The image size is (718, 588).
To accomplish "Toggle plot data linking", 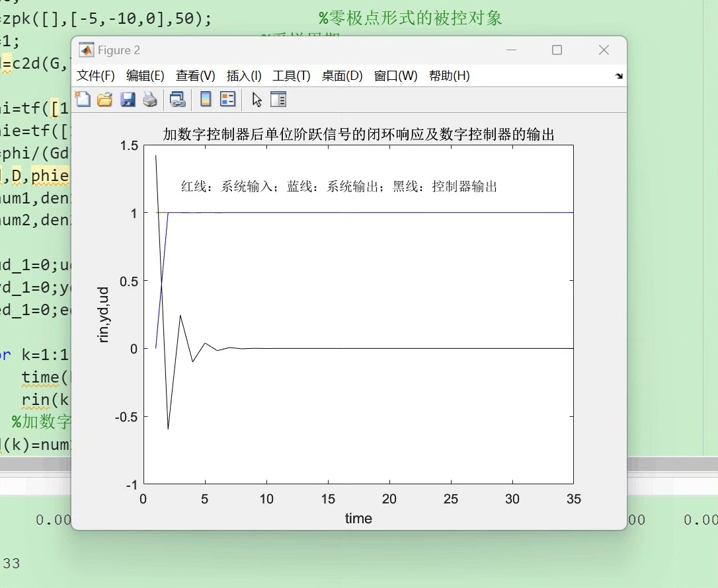I will 178,99.
